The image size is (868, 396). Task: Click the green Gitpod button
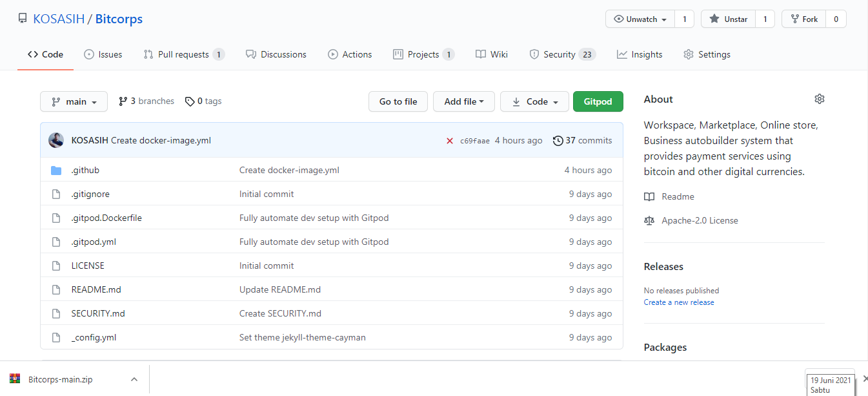tap(598, 101)
